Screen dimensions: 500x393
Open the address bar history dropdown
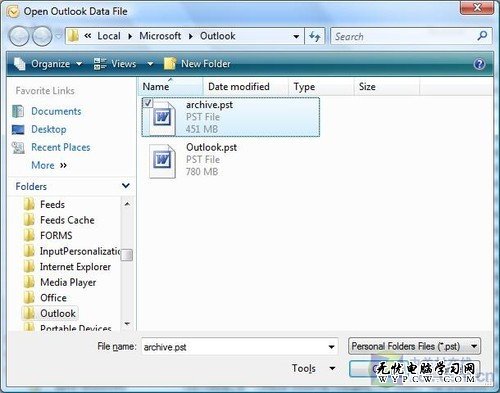pyautogui.click(x=296, y=36)
